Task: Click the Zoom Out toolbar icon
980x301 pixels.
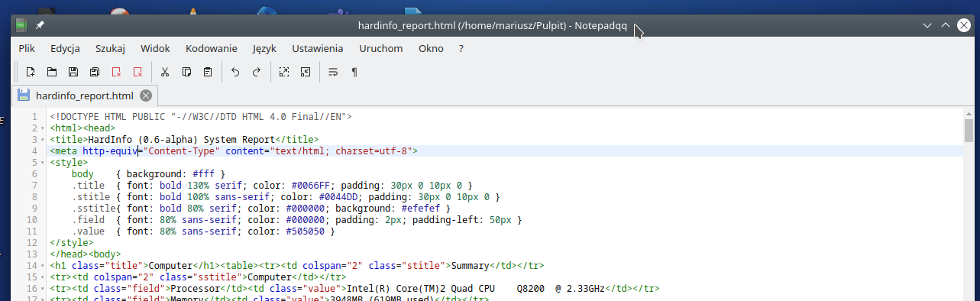Action: tap(306, 72)
